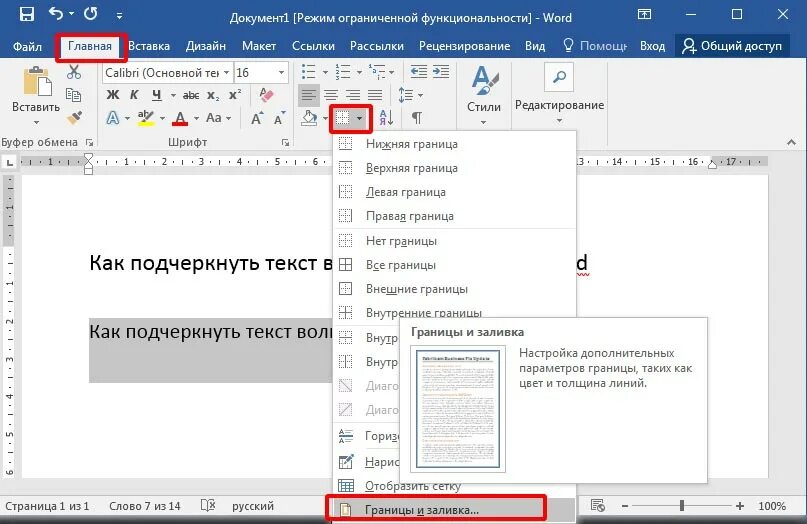Click the Shading paint bucket icon
807x524 pixels.
[x=309, y=118]
